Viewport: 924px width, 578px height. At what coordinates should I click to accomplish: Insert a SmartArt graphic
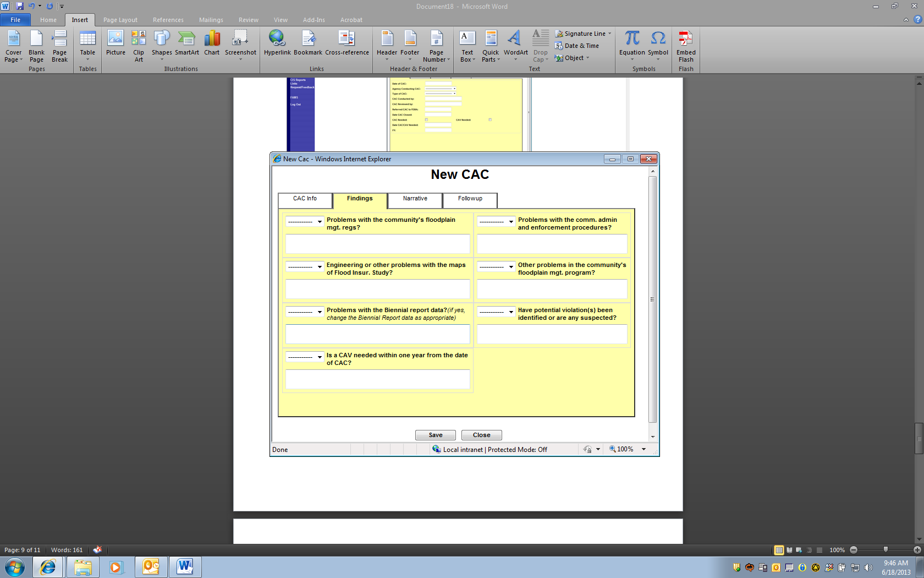[x=187, y=44]
